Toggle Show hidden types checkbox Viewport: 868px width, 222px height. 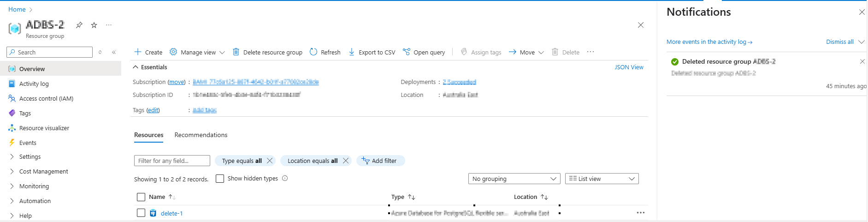(x=220, y=179)
